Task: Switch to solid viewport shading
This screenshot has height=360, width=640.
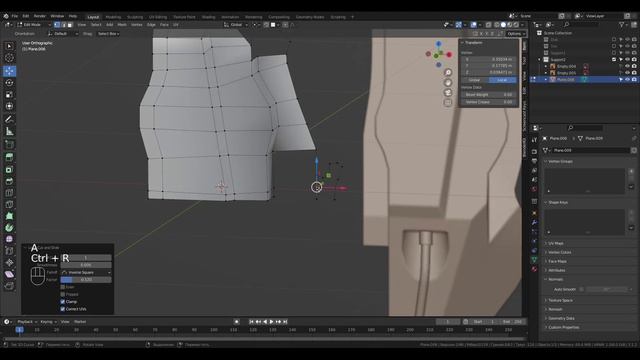Action: (503, 25)
